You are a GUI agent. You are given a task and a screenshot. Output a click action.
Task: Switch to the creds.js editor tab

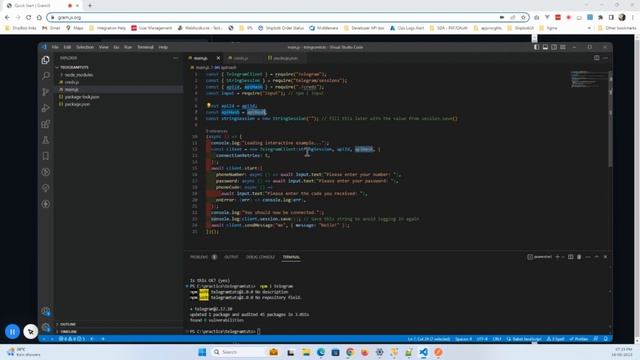pyautogui.click(x=241, y=58)
